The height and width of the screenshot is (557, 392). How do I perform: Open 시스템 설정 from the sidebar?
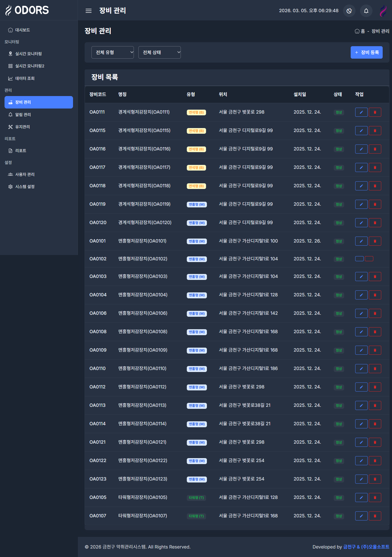(x=25, y=187)
